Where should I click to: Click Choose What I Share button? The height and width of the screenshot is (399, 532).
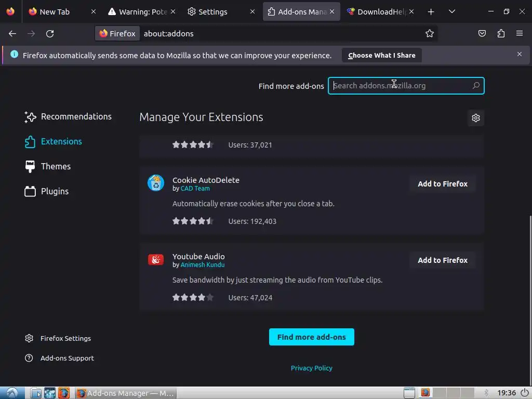[x=382, y=55]
